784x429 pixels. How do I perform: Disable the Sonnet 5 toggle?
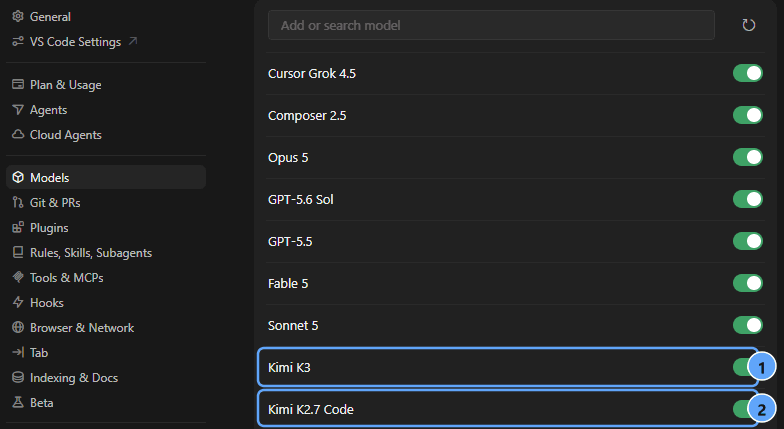pyautogui.click(x=748, y=325)
